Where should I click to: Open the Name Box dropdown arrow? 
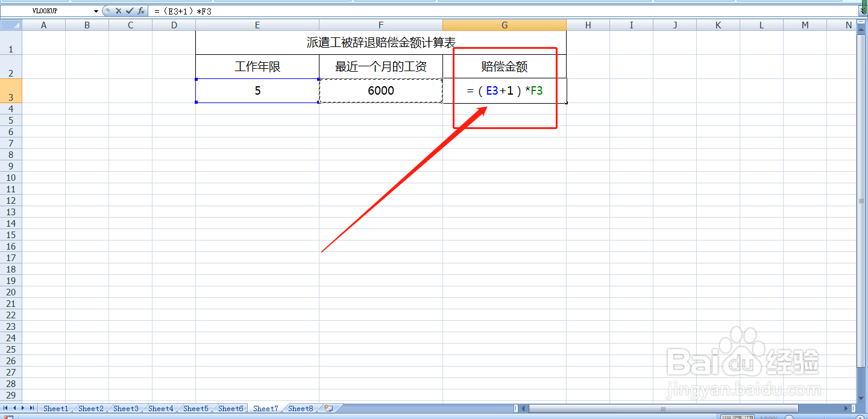(96, 11)
